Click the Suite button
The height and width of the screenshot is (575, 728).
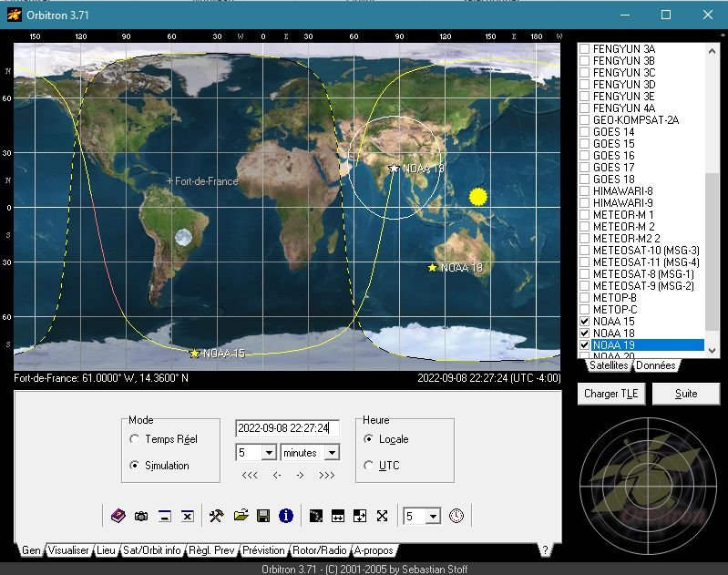point(686,394)
